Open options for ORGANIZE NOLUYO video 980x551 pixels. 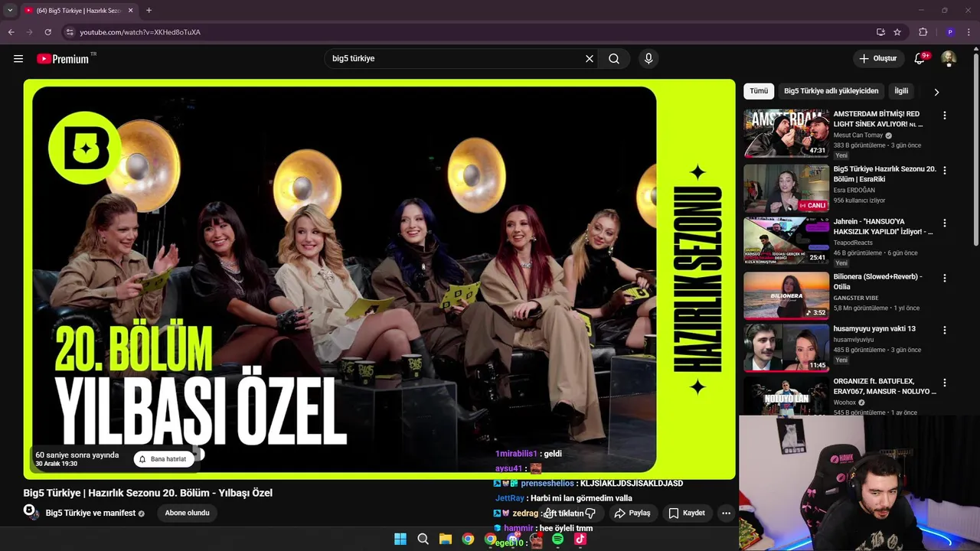coord(944,383)
